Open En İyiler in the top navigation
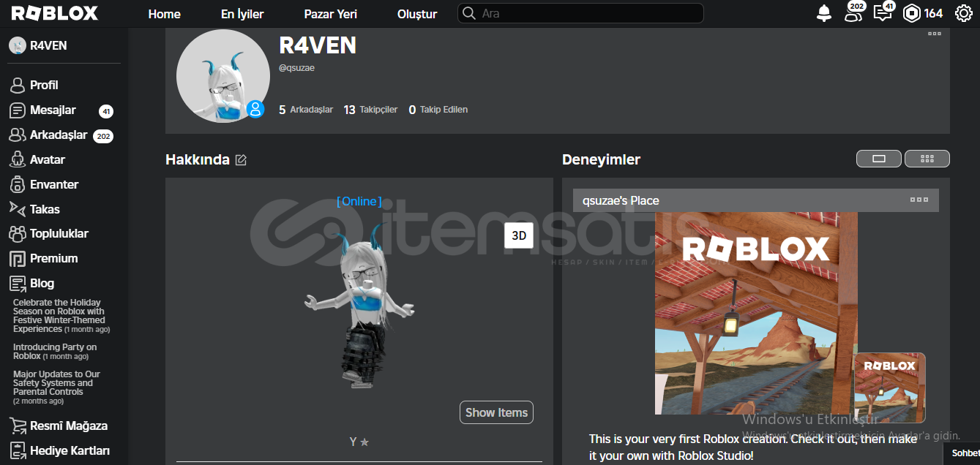 coord(242,14)
